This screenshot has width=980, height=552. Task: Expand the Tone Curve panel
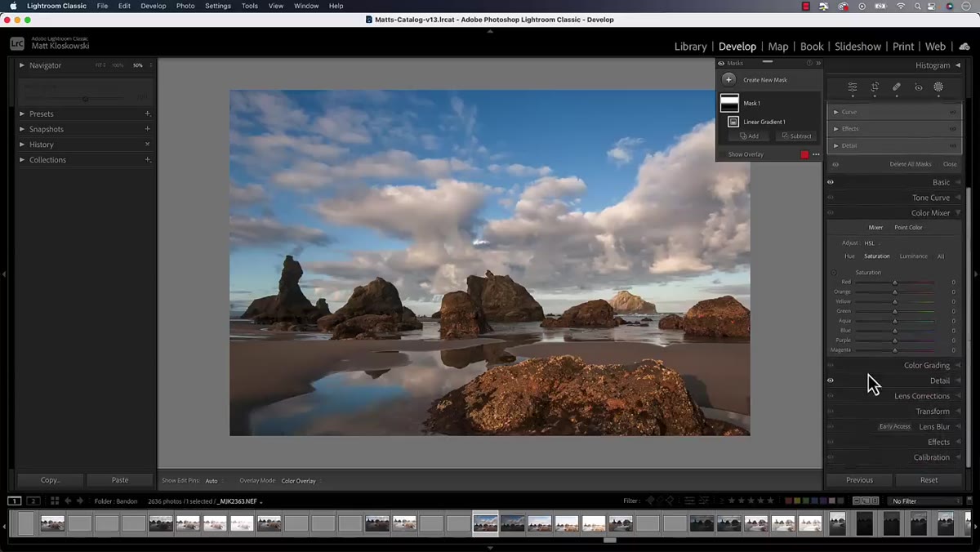[x=958, y=198]
